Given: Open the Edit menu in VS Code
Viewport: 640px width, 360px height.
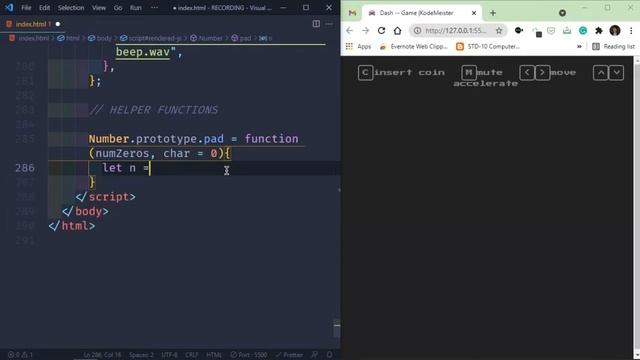Looking at the screenshot, I should (x=44, y=8).
